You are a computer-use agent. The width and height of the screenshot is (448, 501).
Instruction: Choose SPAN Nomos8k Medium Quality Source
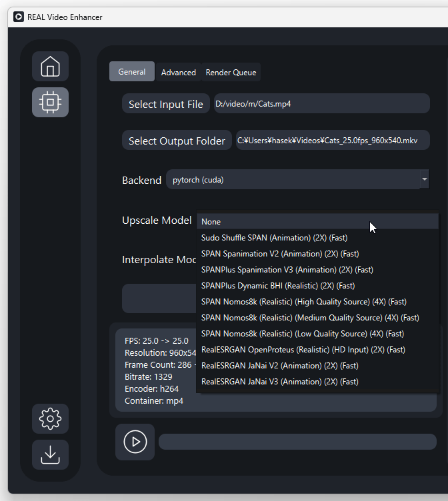pyautogui.click(x=317, y=318)
